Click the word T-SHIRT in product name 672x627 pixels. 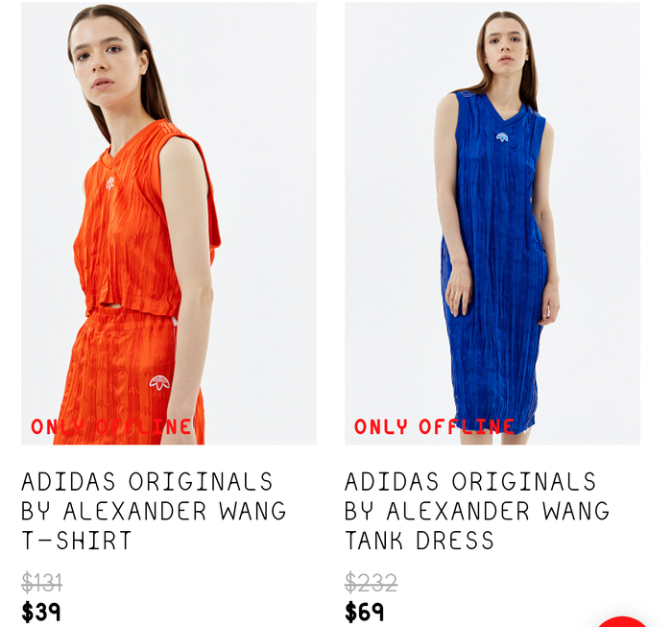tap(76, 541)
